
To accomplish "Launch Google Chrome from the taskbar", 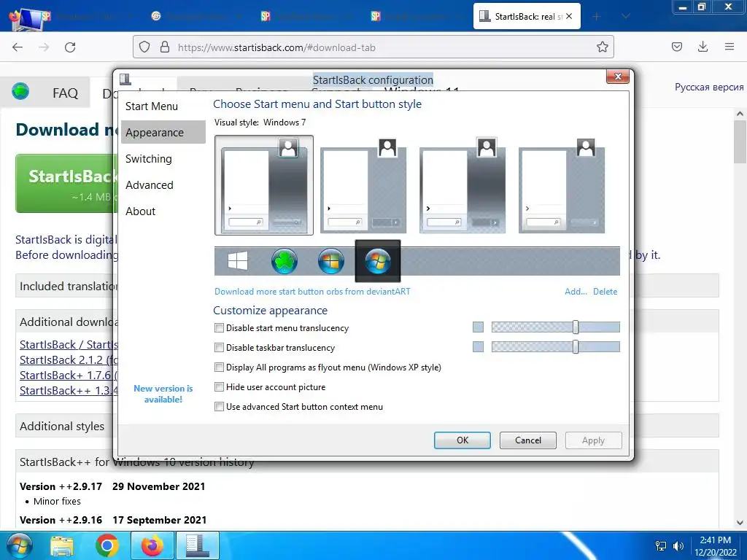I will point(107,545).
